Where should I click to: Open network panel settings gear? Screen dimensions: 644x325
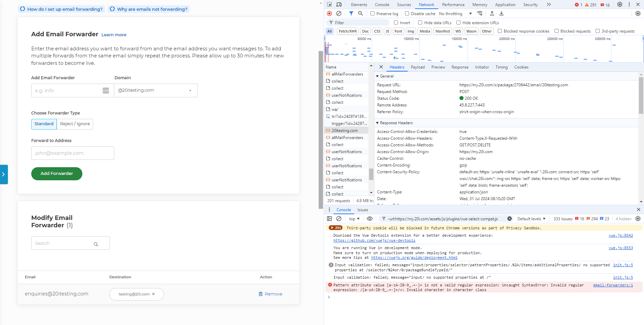(638, 13)
